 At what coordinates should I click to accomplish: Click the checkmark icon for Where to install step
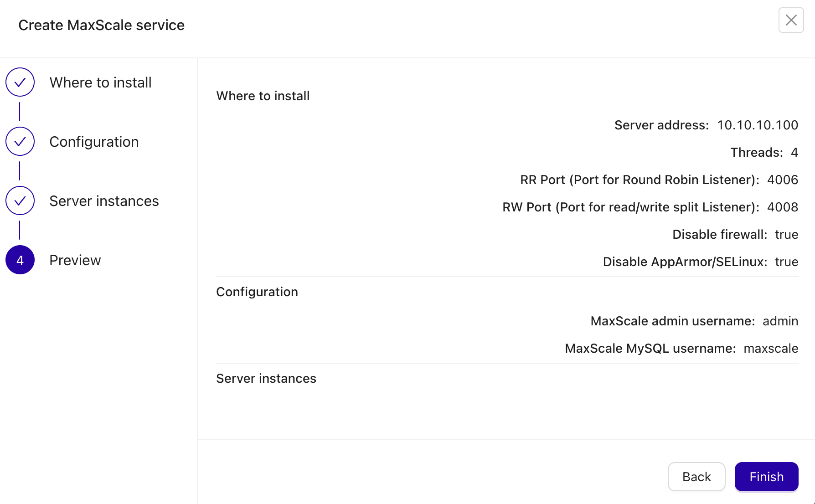coord(20,82)
